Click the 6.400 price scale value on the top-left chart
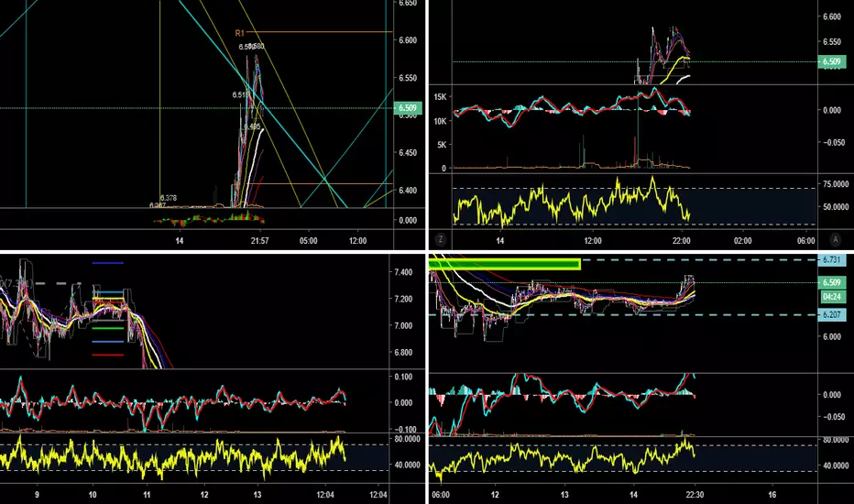 (x=408, y=191)
